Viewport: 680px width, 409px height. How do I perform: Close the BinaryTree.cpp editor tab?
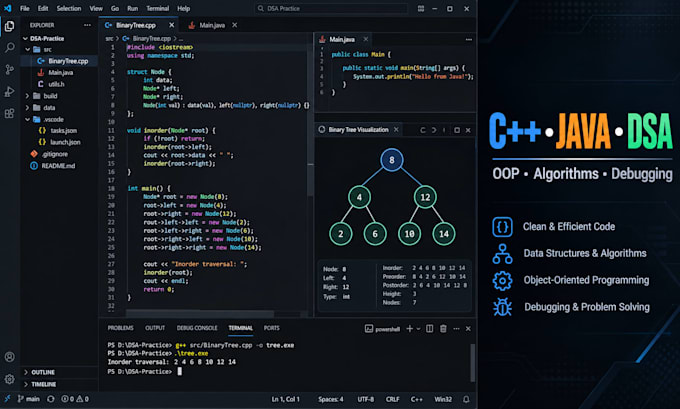(x=172, y=25)
